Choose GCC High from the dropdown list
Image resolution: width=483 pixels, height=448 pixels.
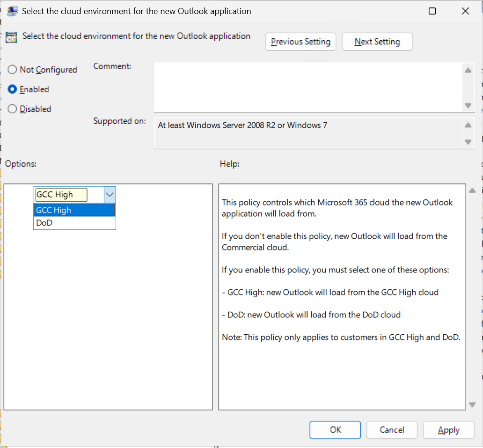pos(74,210)
